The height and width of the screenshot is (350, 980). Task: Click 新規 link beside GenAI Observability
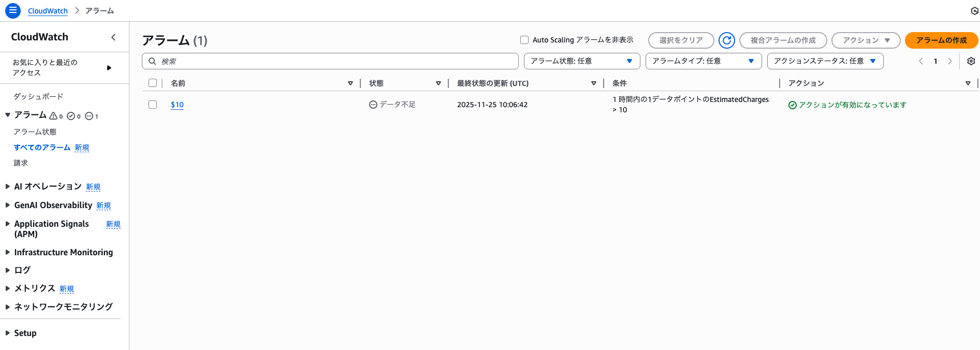(x=104, y=206)
